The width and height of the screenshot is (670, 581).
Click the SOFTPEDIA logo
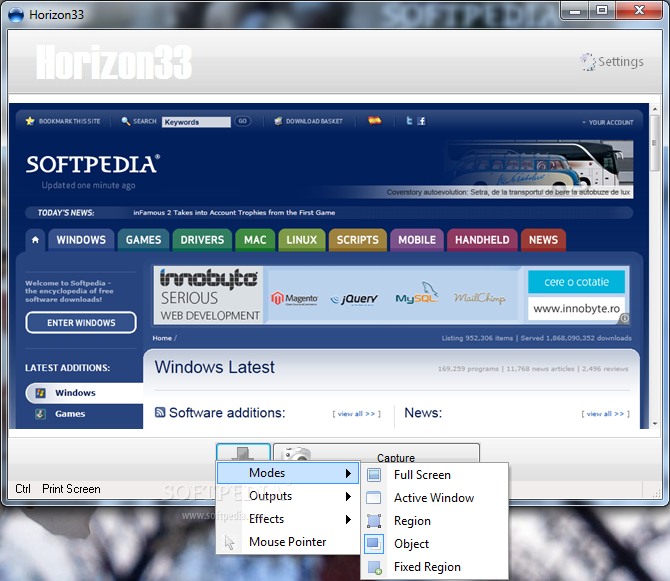pyautogui.click(x=93, y=164)
